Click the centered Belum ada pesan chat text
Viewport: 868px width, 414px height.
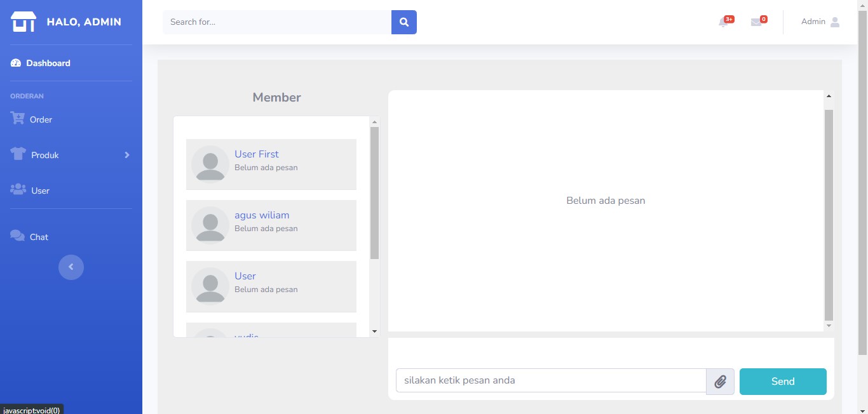click(x=606, y=201)
